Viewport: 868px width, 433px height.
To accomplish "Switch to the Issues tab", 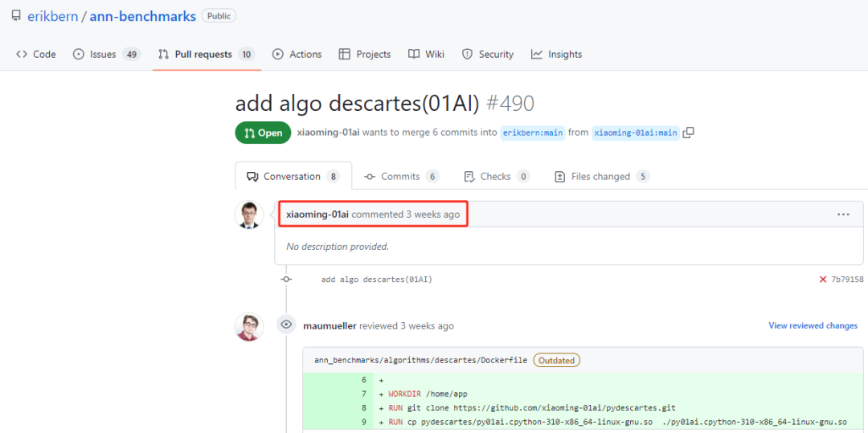I will point(107,54).
